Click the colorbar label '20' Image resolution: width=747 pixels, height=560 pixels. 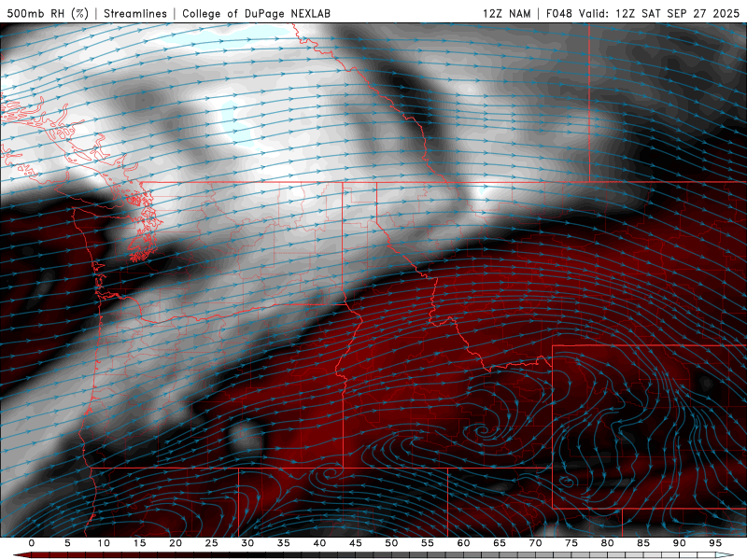click(x=176, y=543)
